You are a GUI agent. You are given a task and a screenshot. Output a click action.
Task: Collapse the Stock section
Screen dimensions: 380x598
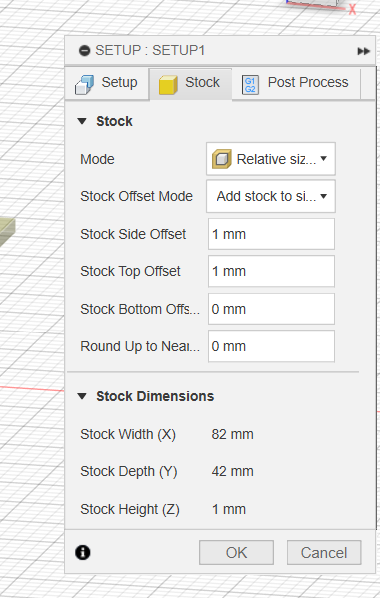tap(82, 121)
